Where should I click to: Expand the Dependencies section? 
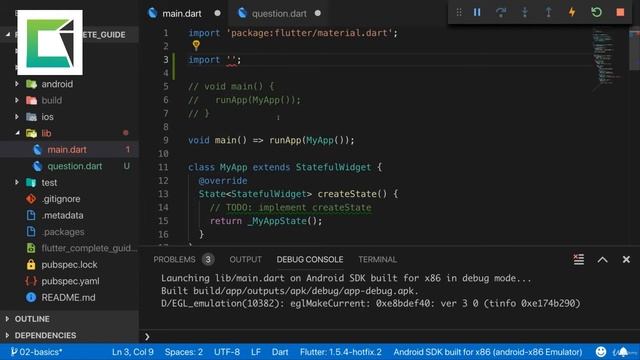45,335
